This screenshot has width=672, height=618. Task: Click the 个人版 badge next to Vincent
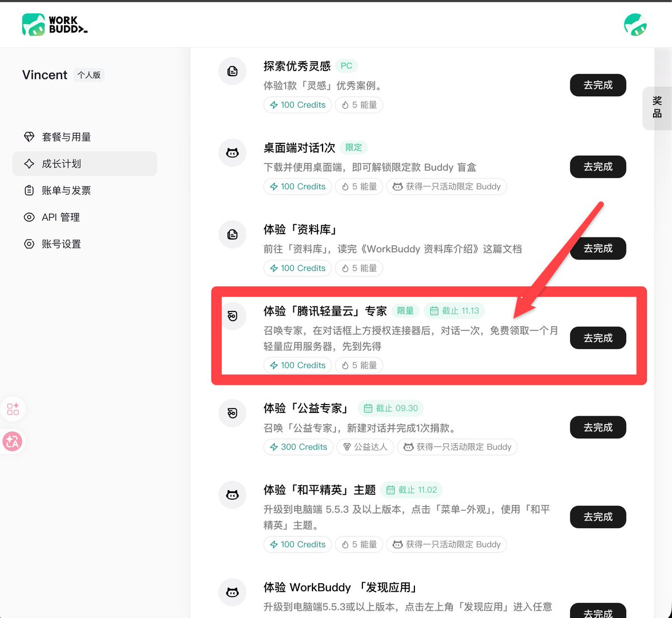pos(89,75)
